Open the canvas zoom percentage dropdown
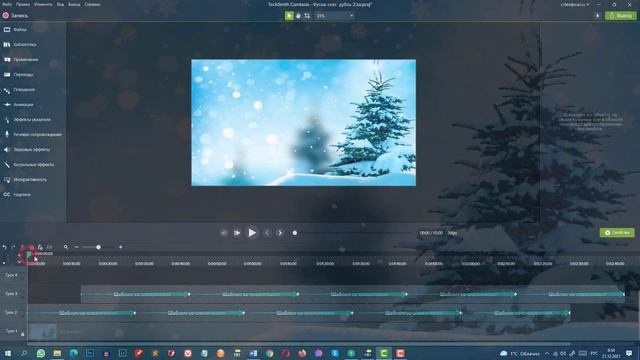Screen dimensions: 640x360 pyautogui.click(x=335, y=16)
